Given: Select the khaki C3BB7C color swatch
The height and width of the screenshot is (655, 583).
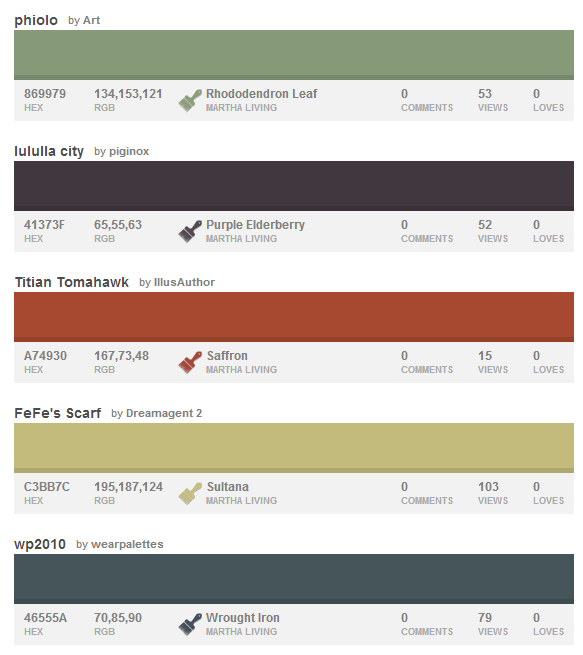Looking at the screenshot, I should pos(294,448).
